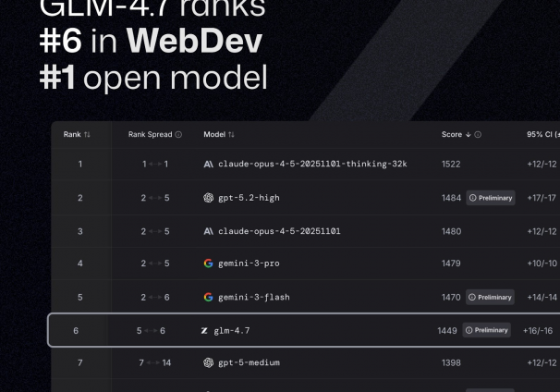Click Google logo beside gemini-3-flash
Image resolution: width=560 pixels, height=392 pixels.
click(x=208, y=297)
